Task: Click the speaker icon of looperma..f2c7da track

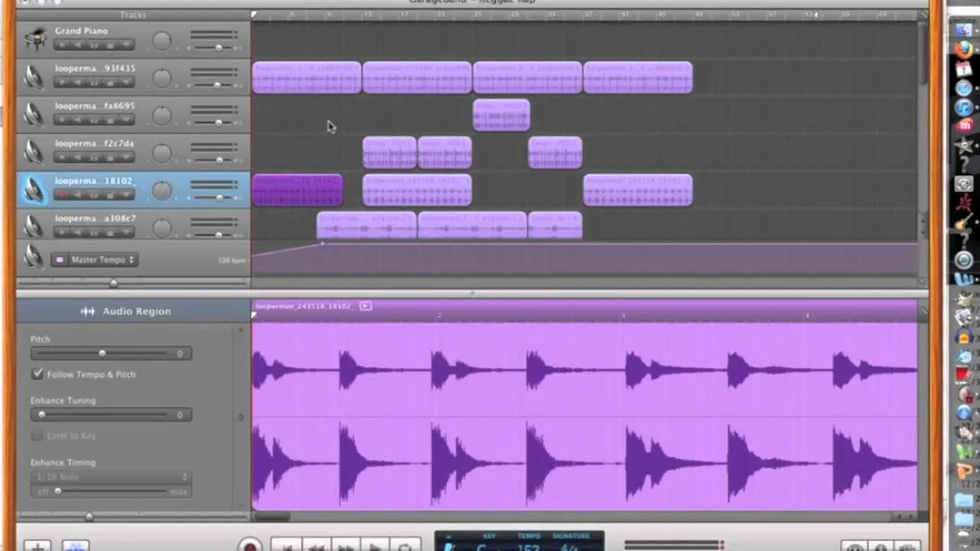Action: point(34,152)
